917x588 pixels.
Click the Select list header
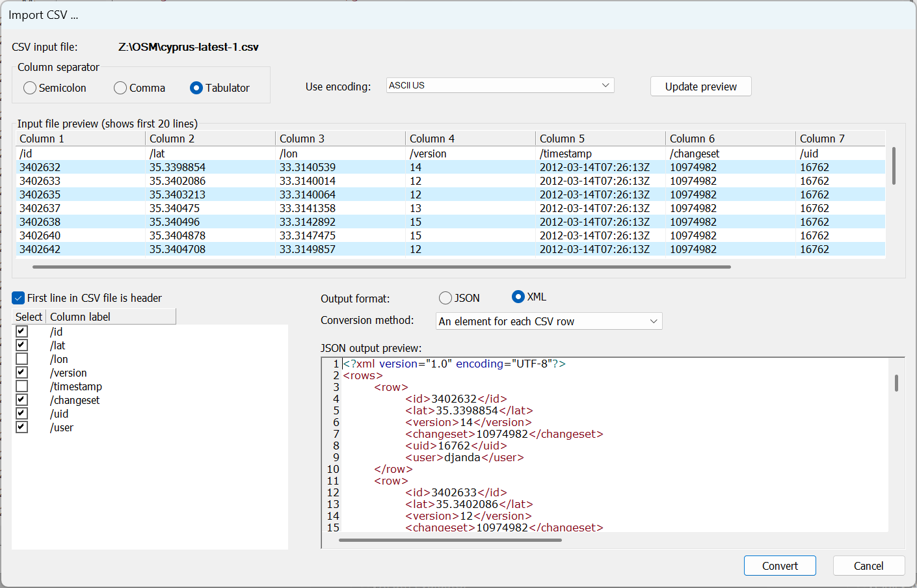[x=29, y=317]
